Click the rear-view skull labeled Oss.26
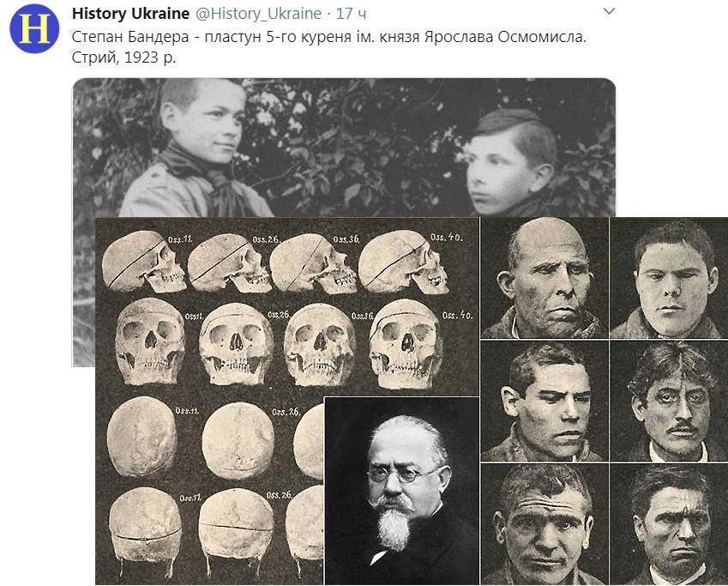 (x=237, y=532)
